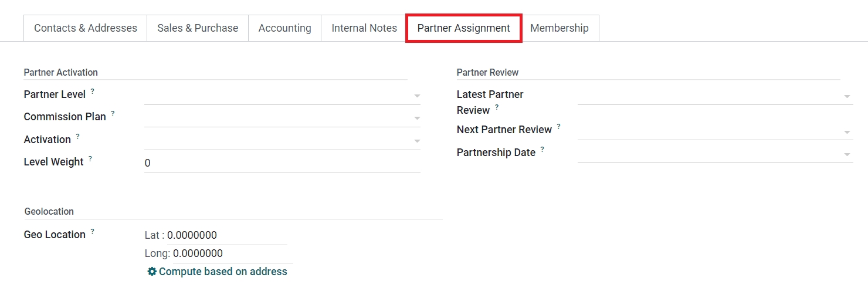
Task: Click the question mark next to Activation
Action: [77, 137]
